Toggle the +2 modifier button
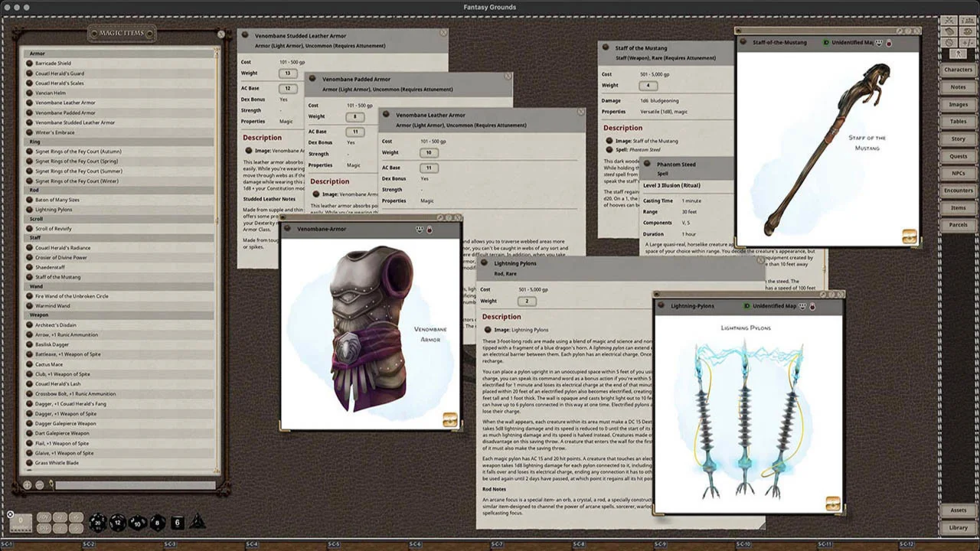The image size is (980, 551). [x=60, y=517]
